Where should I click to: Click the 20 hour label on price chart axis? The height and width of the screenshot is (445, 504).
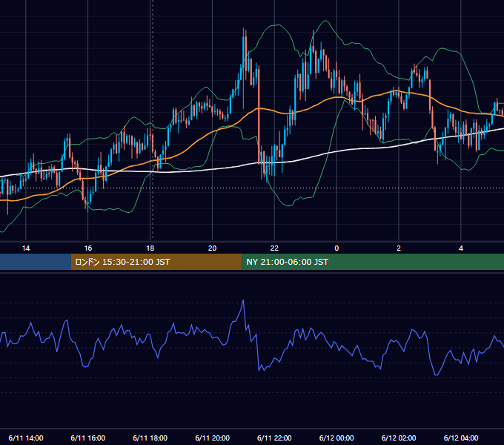click(x=212, y=248)
